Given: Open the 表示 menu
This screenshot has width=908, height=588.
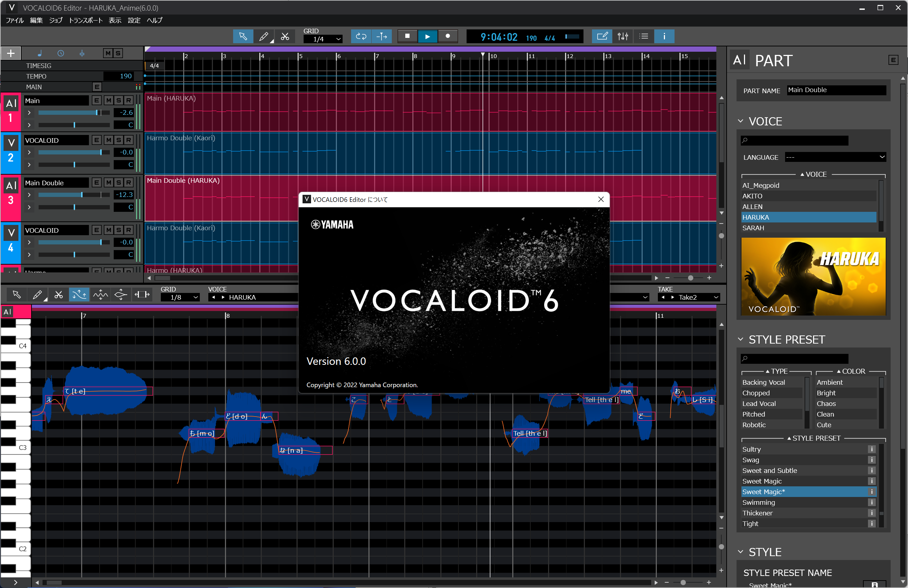Looking at the screenshot, I should pyautogui.click(x=115, y=20).
